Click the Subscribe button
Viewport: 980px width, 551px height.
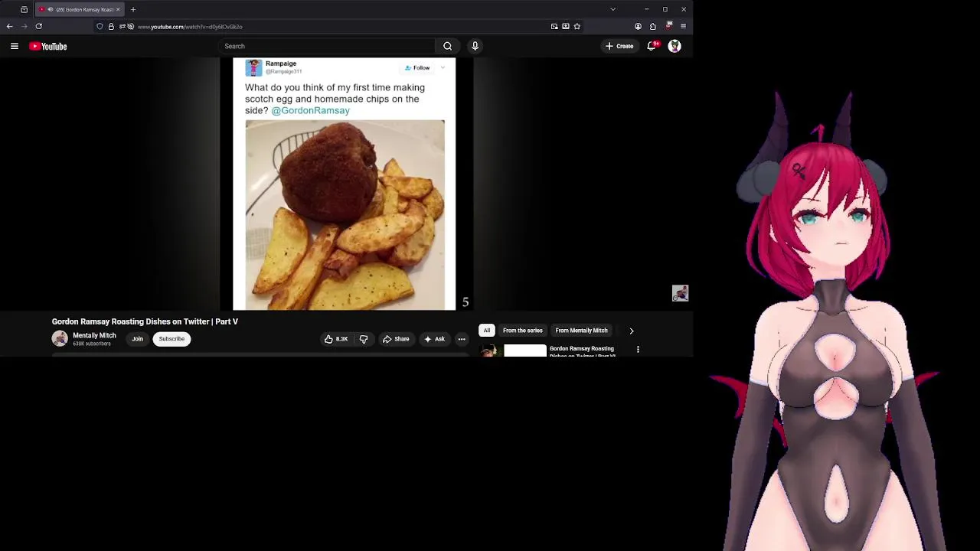171,339
